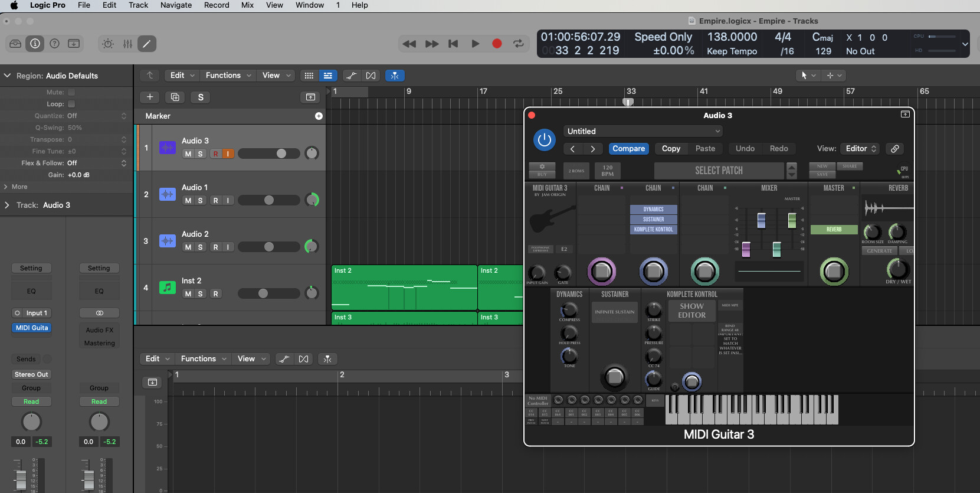Collapse the Region Audio Defaults section
This screenshot has width=980, height=493.
click(8, 76)
